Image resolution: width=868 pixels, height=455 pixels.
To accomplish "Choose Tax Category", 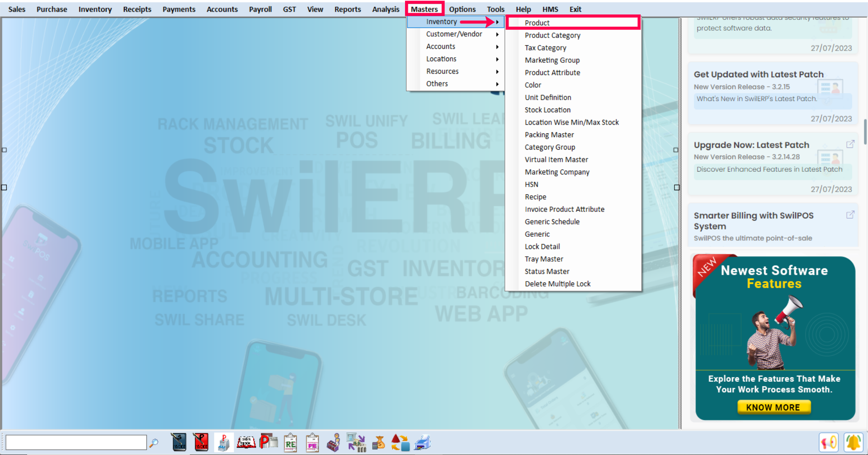I will pos(573,48).
